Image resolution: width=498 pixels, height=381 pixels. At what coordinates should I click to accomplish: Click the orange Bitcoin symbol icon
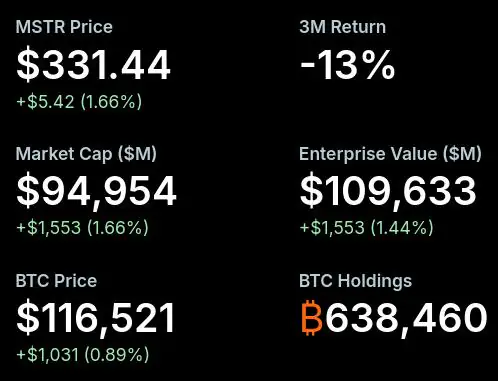(312, 317)
